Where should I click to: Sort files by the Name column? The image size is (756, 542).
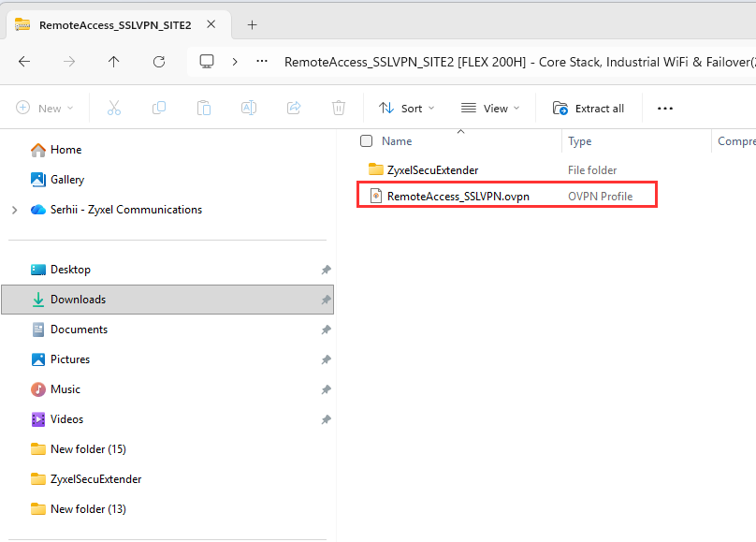pyautogui.click(x=397, y=141)
